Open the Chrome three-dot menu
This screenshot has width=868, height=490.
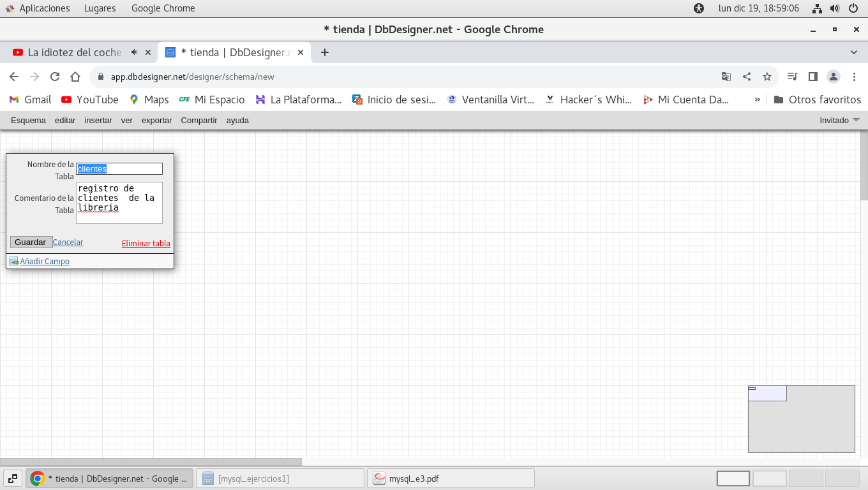855,77
